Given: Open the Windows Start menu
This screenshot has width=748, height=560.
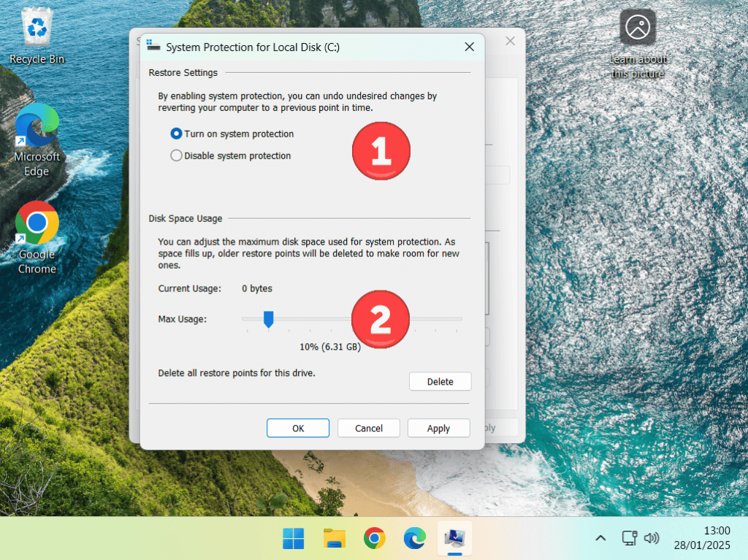Looking at the screenshot, I should (294, 539).
